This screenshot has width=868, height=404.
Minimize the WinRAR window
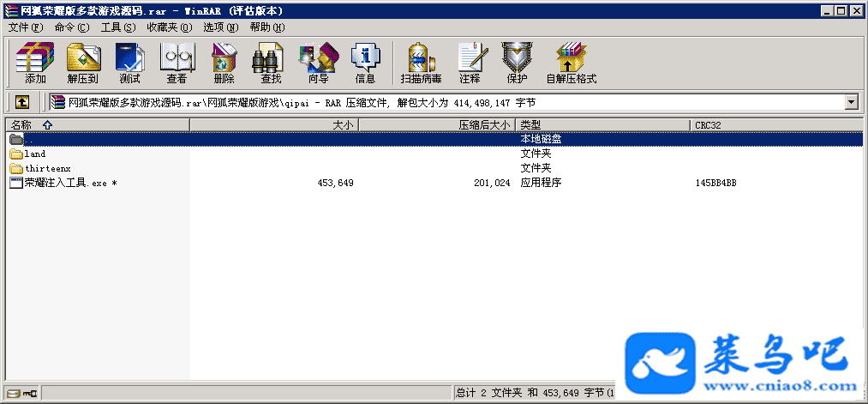(827, 11)
